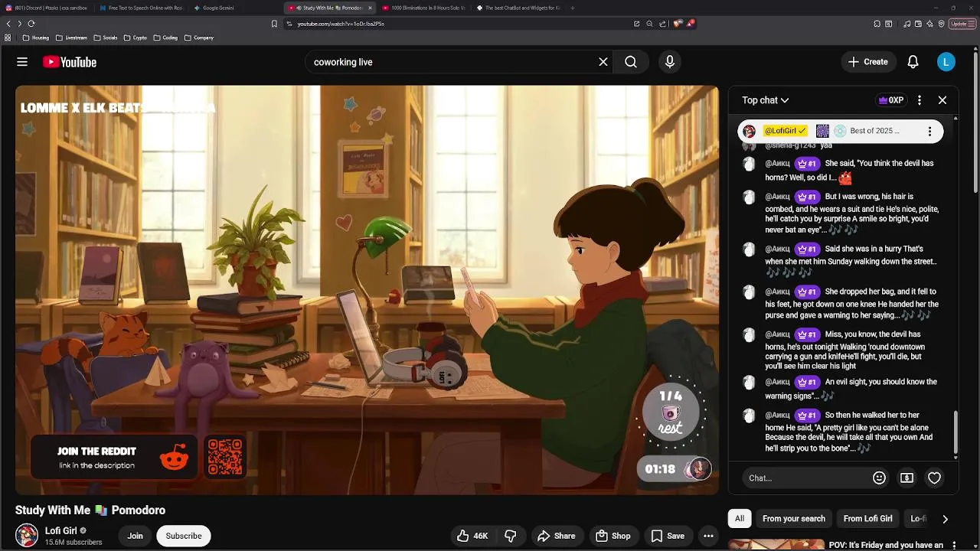Dislike the video
The image size is (980, 551).
pos(511,536)
